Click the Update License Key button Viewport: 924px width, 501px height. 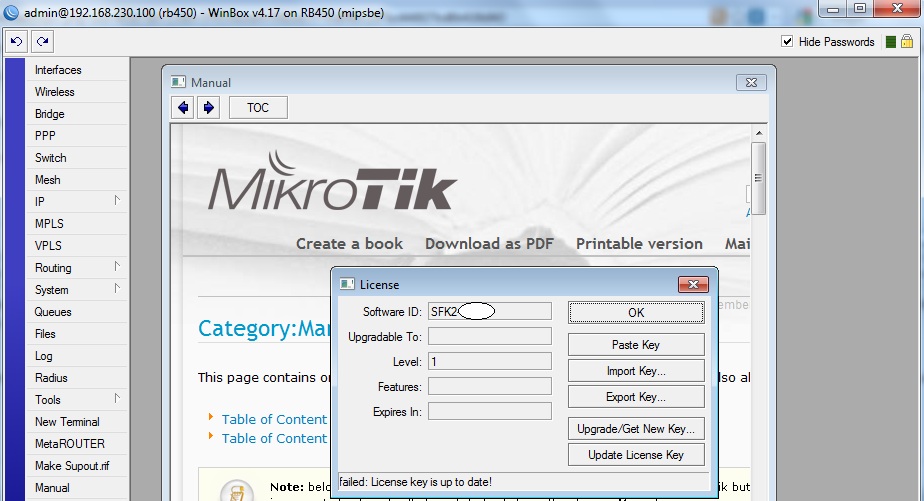click(x=636, y=454)
